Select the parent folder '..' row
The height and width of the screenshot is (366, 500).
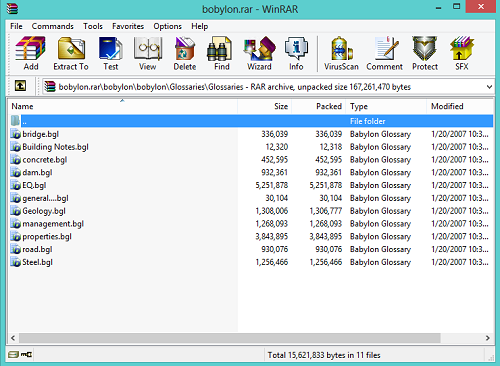point(251,121)
